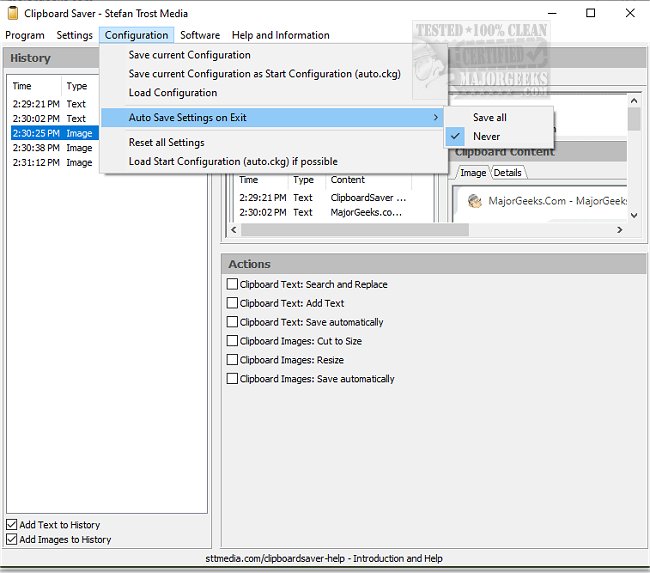Choose Reset all Settings
Image resolution: width=650 pixels, height=573 pixels.
[x=167, y=142]
